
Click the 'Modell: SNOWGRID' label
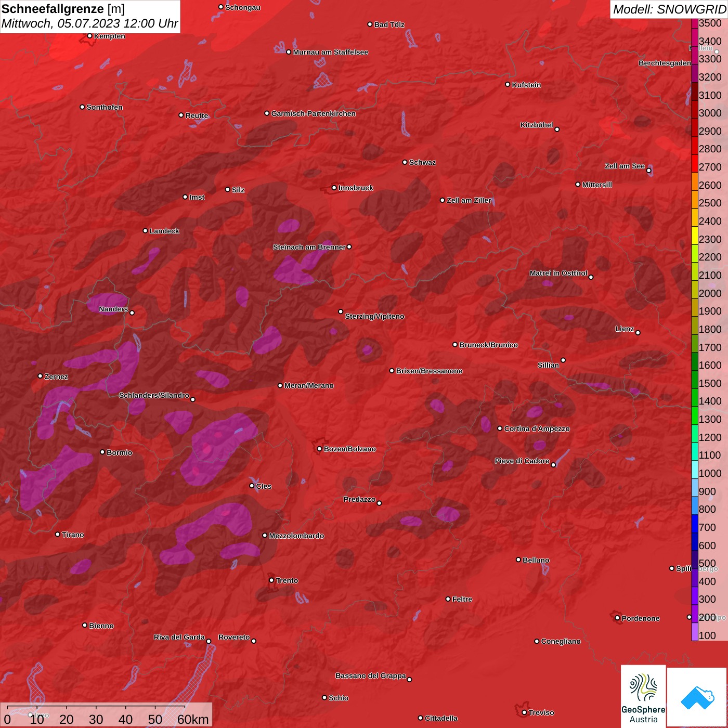coord(669,9)
